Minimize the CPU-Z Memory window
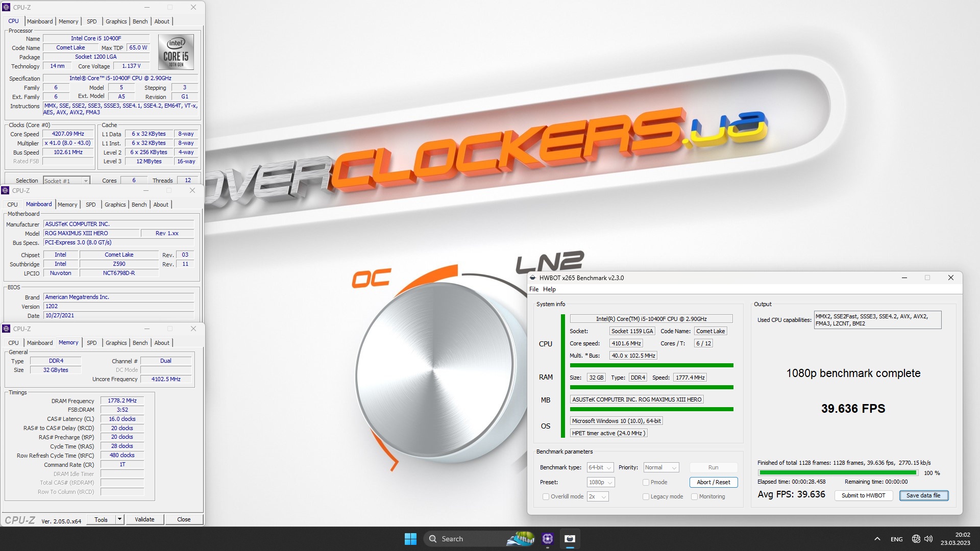Viewport: 980px width, 551px height. point(147,329)
